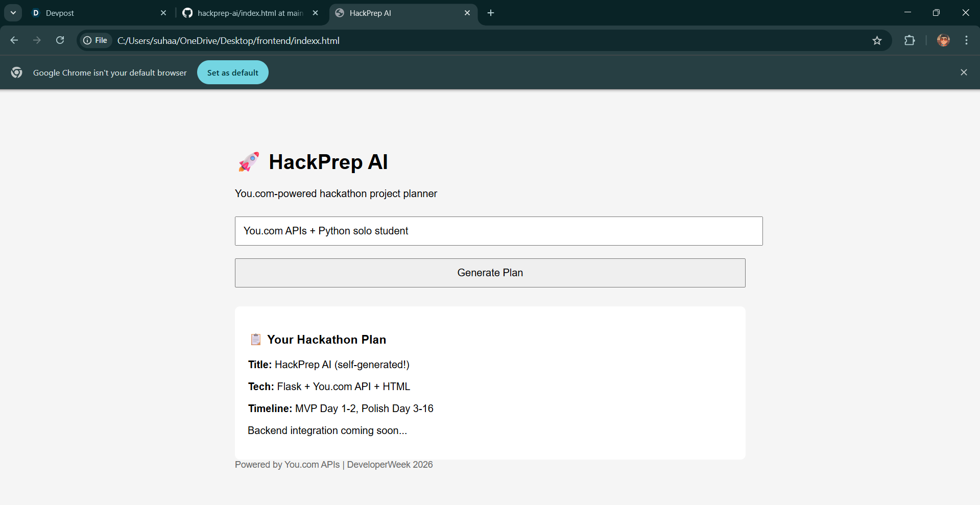
Task: Click the clipboard emoji beside plan heading
Action: pyautogui.click(x=256, y=340)
